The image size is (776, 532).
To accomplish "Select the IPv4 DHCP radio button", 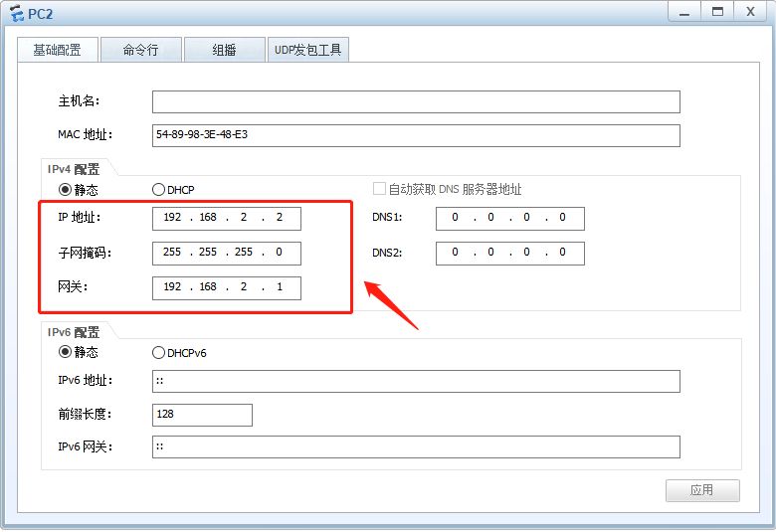I will [x=158, y=189].
